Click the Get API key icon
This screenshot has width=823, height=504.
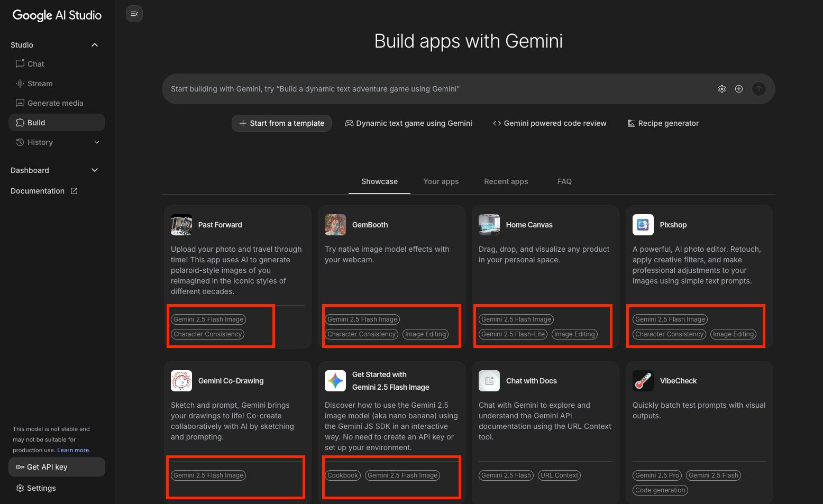[x=20, y=467]
